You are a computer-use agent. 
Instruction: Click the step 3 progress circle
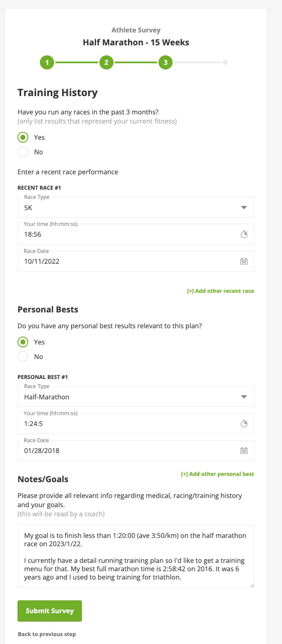pos(165,63)
